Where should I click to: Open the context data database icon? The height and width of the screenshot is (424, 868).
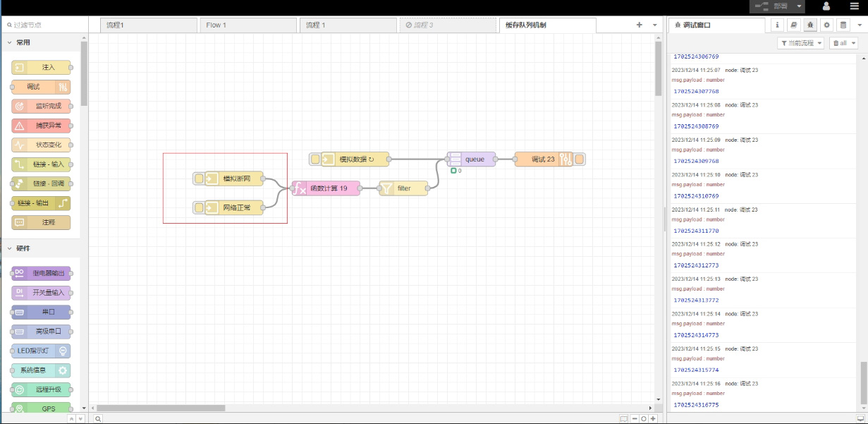[x=843, y=25]
